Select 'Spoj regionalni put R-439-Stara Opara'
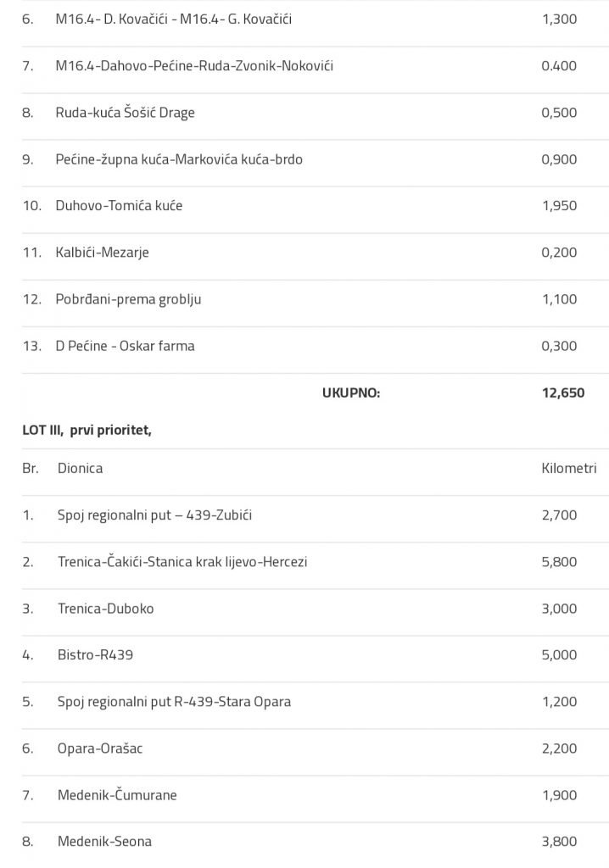 [x=174, y=701]
